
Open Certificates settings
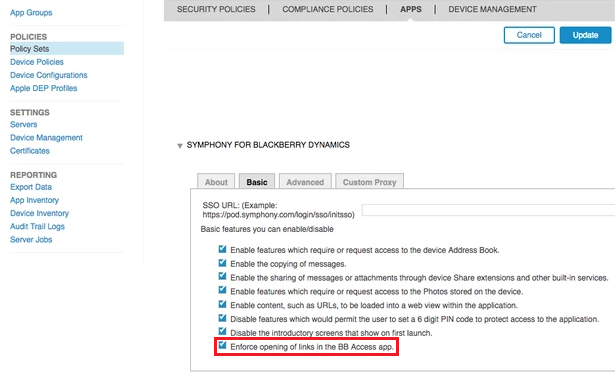[x=30, y=151]
